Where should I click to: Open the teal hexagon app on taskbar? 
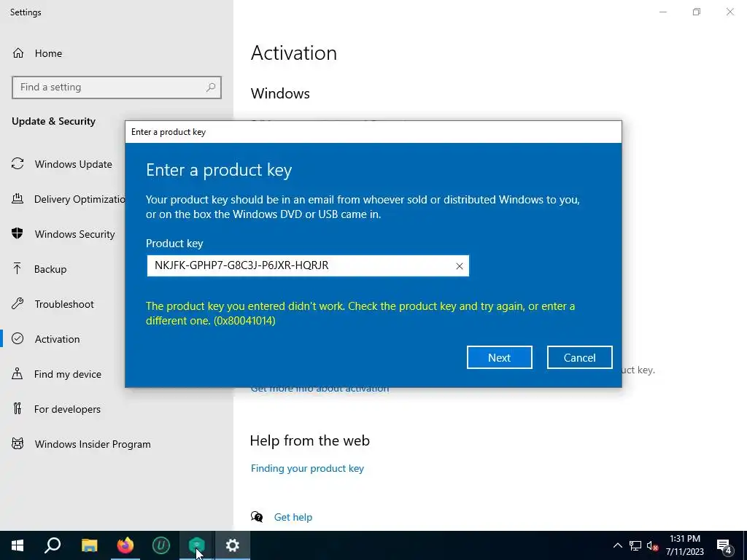197,545
